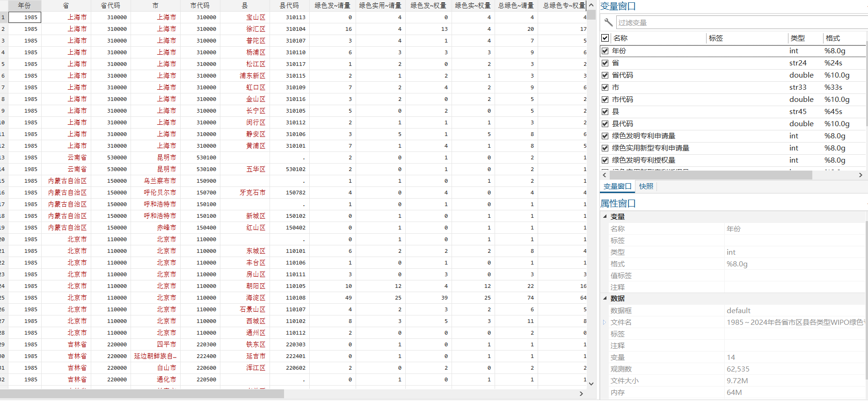This screenshot has height=401, width=868.
Task: Click the variables list's scroll right arrow
Action: click(x=861, y=175)
